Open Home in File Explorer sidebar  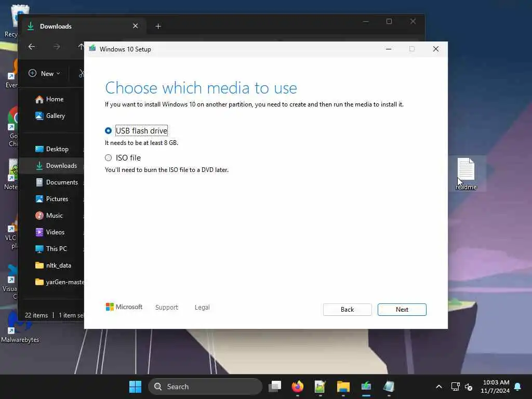tap(49, 99)
